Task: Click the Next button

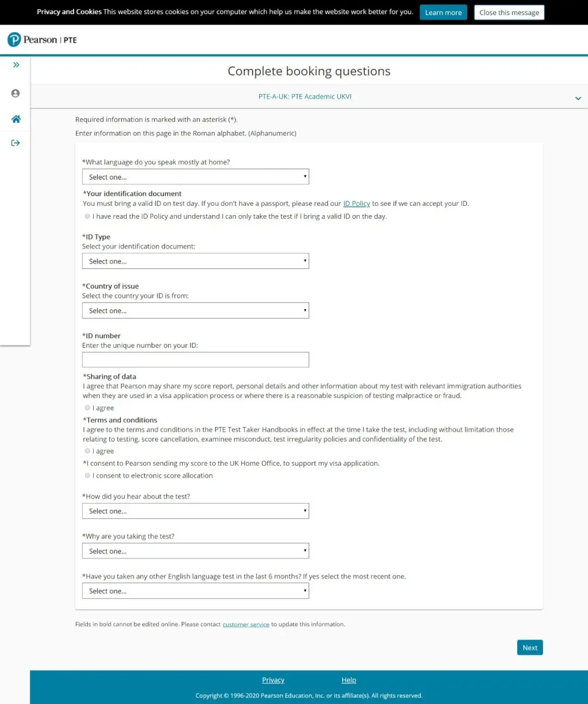Action: (x=530, y=647)
